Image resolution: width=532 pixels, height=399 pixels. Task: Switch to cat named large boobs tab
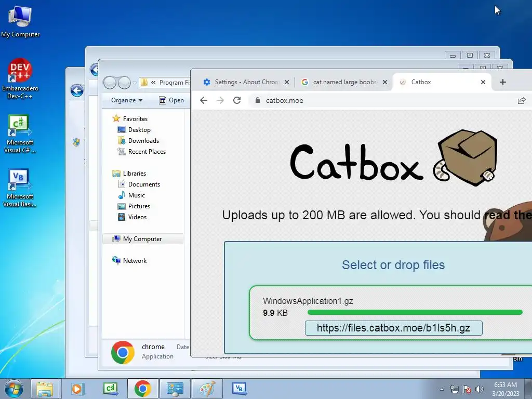click(x=344, y=82)
